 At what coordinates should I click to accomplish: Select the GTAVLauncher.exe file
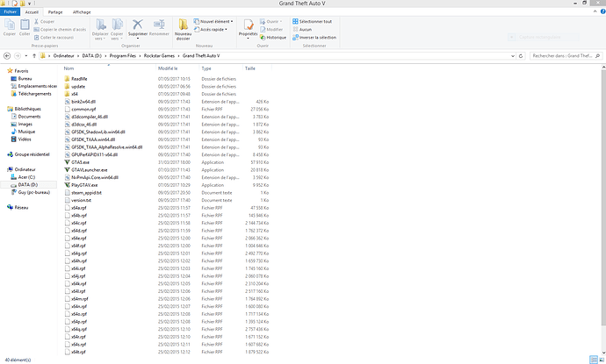90,170
